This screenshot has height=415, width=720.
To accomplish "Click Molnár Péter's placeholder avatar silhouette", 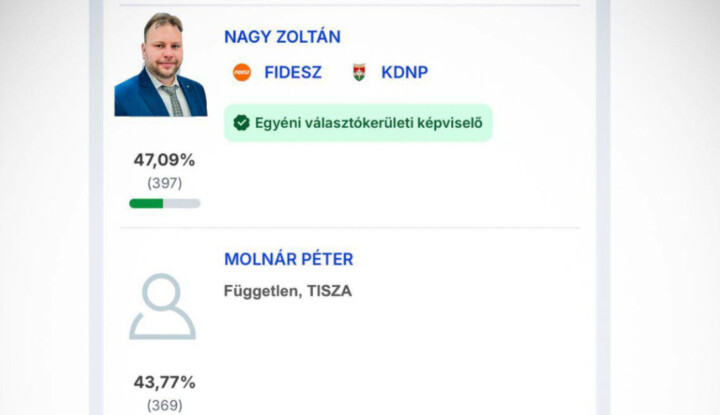I will pyautogui.click(x=162, y=306).
